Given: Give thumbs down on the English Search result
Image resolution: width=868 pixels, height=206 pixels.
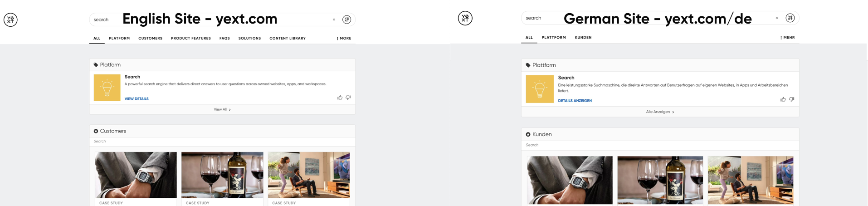Looking at the screenshot, I should point(348,98).
